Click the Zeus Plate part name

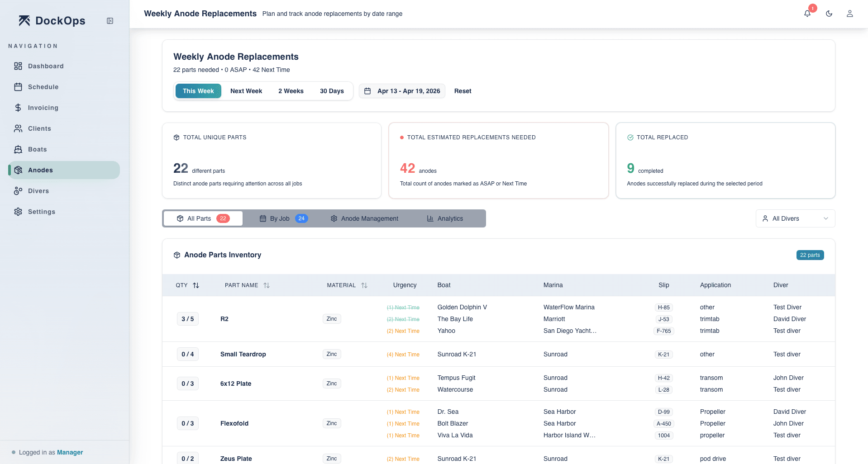[236, 459]
